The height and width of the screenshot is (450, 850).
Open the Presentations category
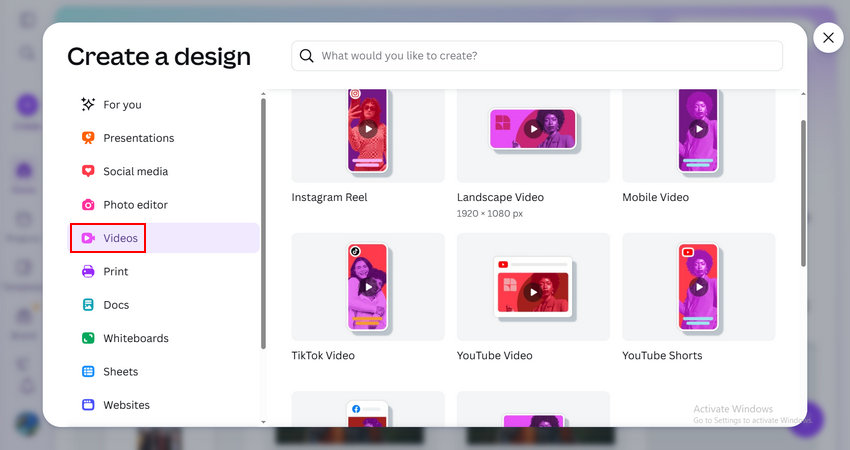tap(164, 138)
